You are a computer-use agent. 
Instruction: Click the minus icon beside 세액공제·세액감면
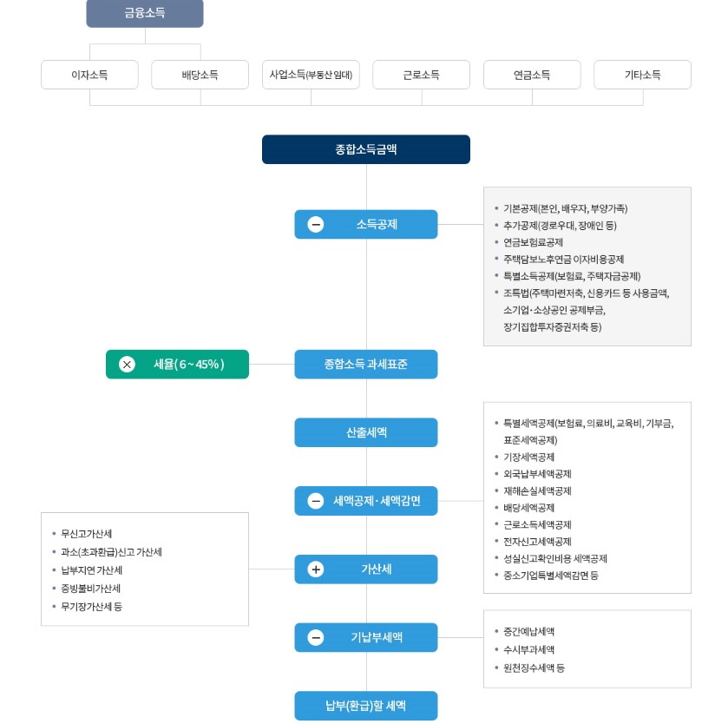pyautogui.click(x=316, y=501)
